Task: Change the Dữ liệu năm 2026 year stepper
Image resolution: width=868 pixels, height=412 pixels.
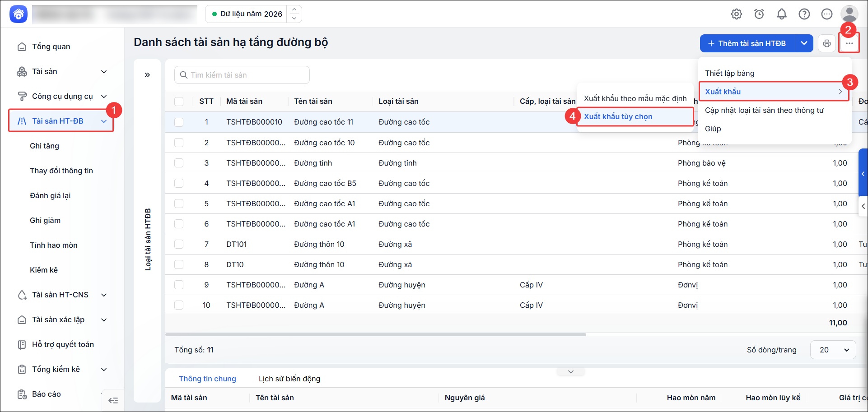Action: [294, 14]
